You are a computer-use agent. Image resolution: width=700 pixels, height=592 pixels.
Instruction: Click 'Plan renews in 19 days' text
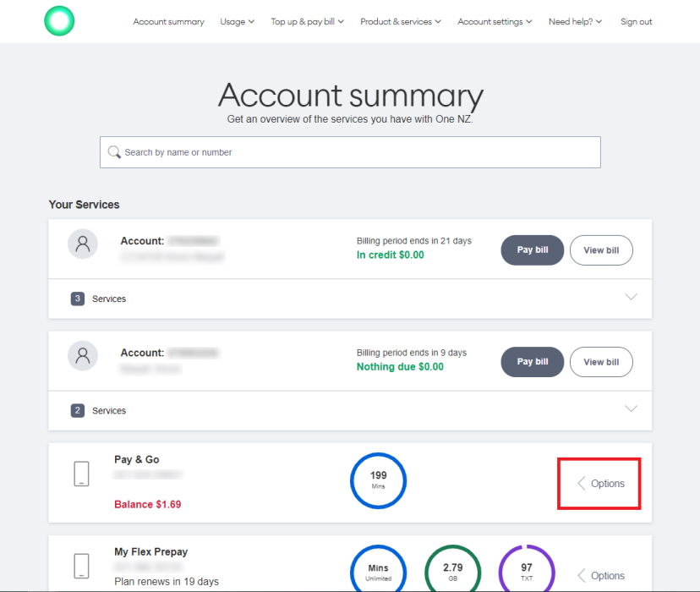pyautogui.click(x=167, y=581)
